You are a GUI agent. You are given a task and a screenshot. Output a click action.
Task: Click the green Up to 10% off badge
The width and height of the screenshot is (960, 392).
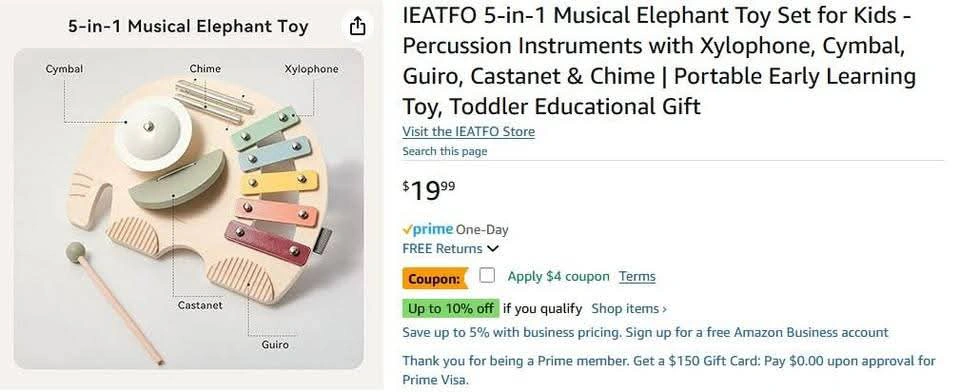click(451, 309)
